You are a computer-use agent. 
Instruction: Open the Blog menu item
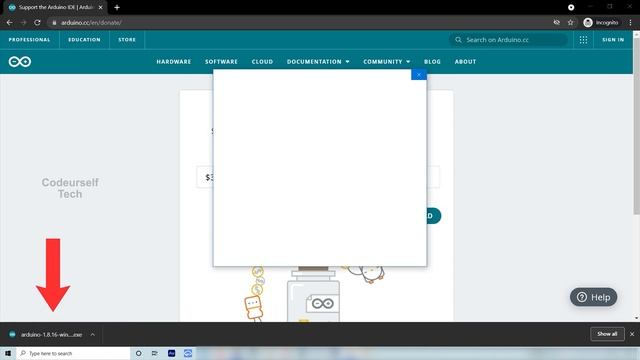tap(432, 62)
